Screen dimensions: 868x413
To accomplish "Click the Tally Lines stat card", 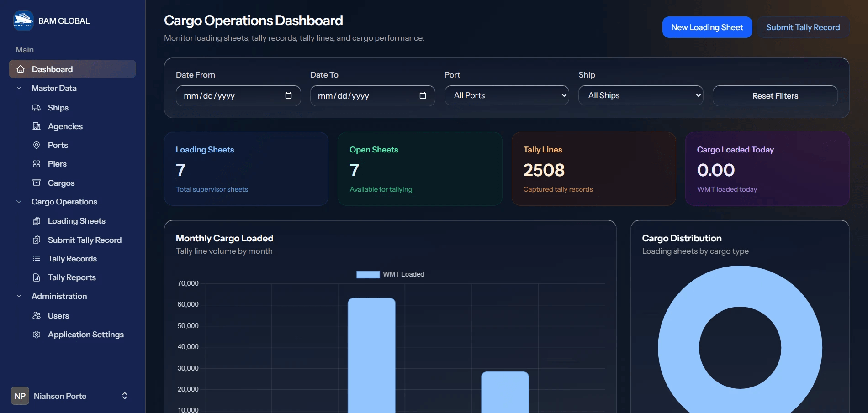I will [x=593, y=169].
